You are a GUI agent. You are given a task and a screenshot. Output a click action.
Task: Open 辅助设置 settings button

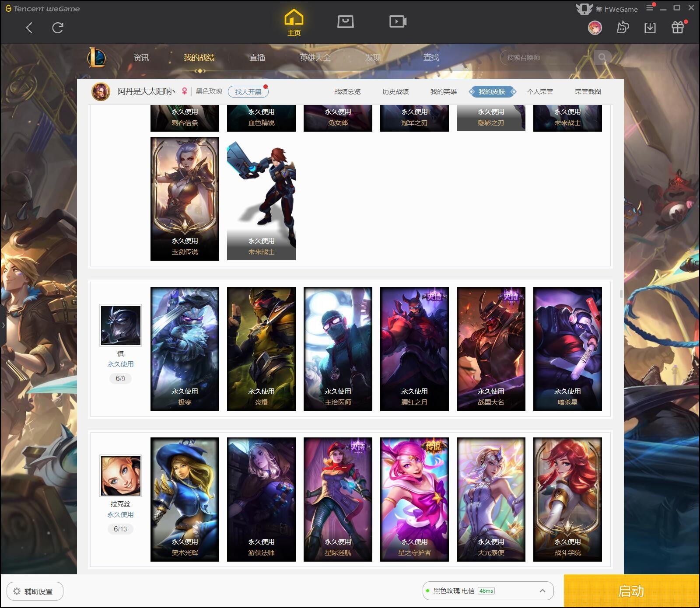point(35,591)
